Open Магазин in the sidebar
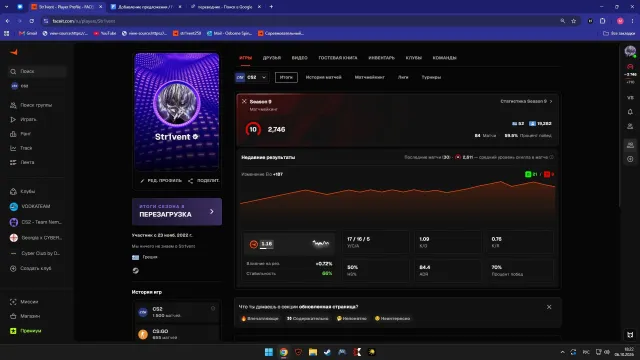640x360 pixels. (x=24, y=316)
